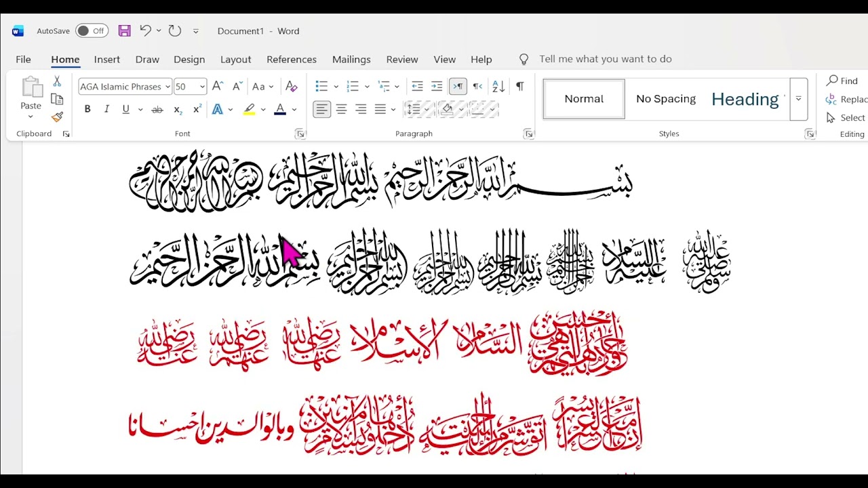The image size is (868, 488).
Task: Apply the font color A swatch
Action: pos(280,109)
